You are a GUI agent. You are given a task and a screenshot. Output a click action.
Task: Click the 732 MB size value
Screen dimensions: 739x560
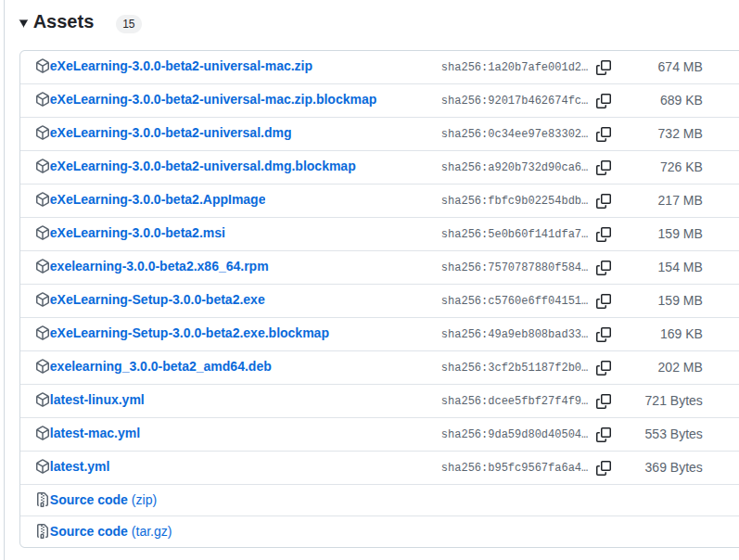tap(680, 134)
